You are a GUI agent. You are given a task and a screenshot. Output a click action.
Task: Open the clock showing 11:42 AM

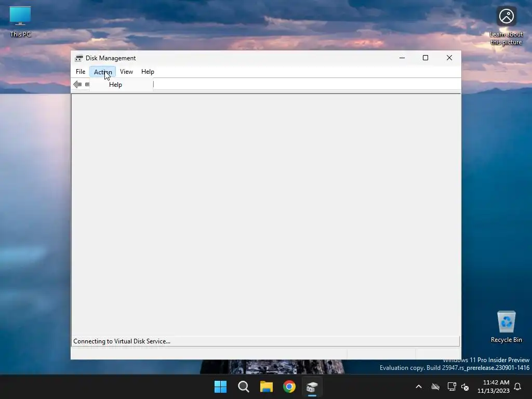(x=494, y=387)
